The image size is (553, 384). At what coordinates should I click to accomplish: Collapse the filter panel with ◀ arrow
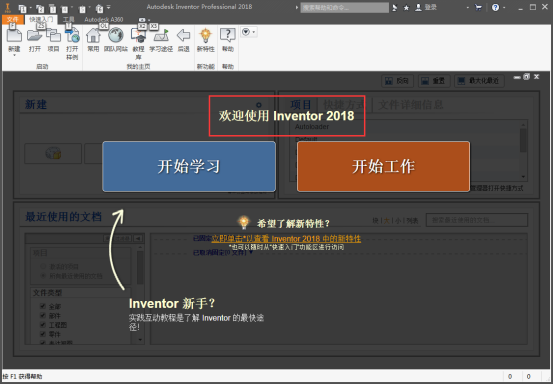(138, 239)
